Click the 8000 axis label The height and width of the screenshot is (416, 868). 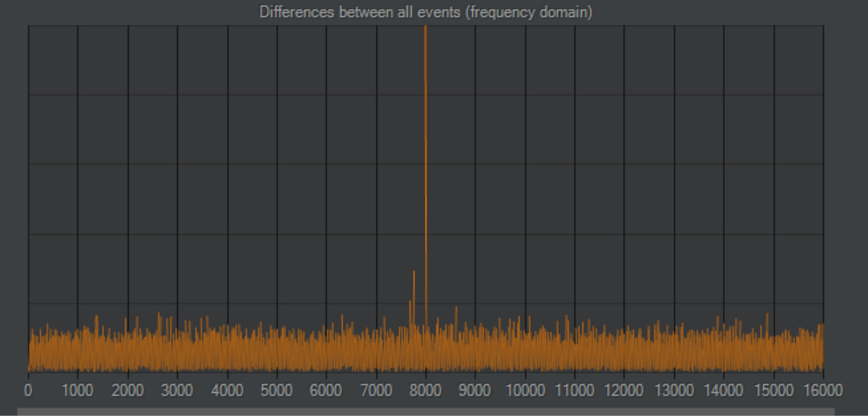(426, 390)
